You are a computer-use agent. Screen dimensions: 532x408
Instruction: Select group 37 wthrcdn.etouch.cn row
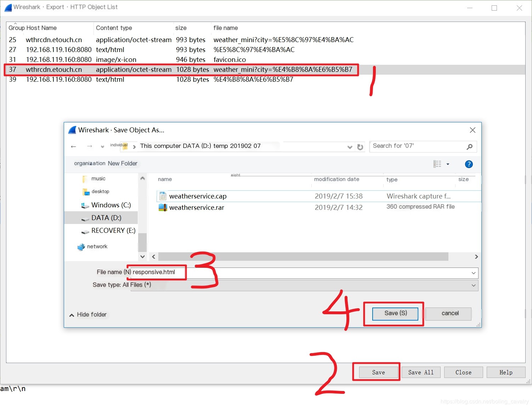(x=266, y=69)
